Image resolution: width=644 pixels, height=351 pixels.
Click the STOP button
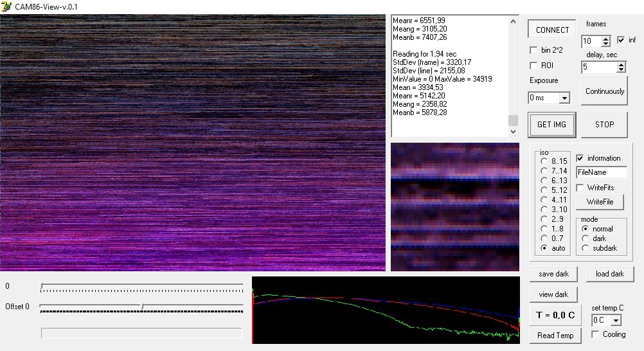(604, 125)
